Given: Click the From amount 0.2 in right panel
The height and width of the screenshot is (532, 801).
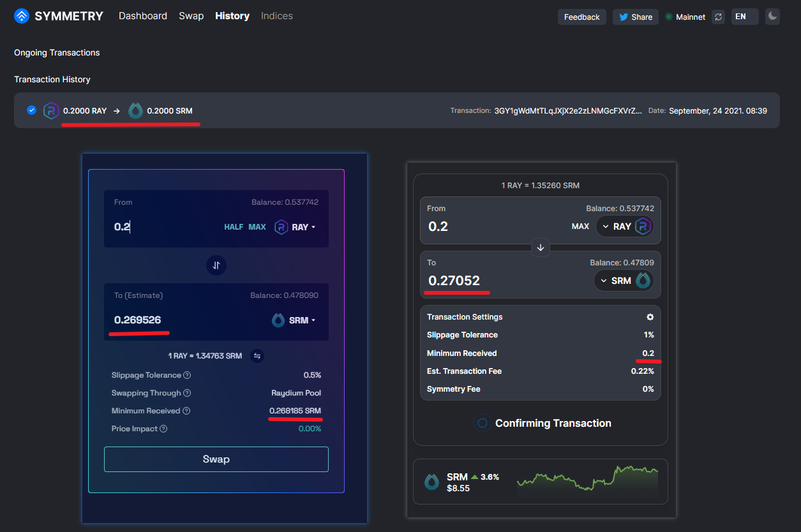Looking at the screenshot, I should (438, 226).
